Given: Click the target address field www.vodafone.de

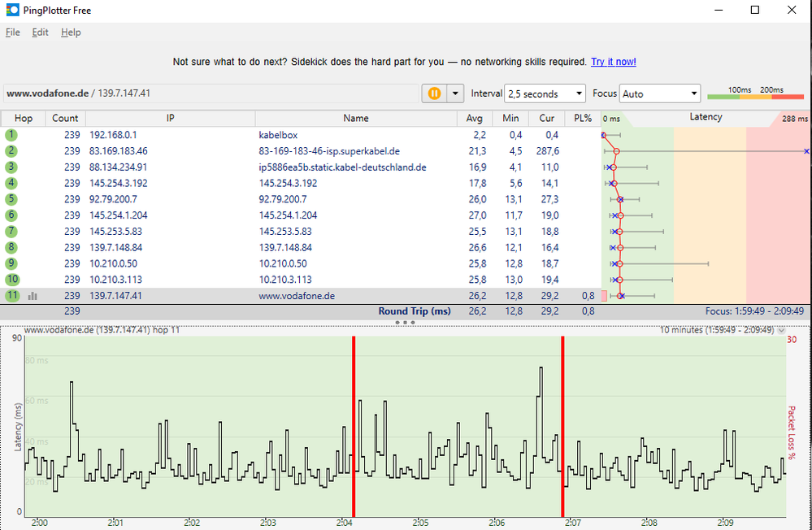Looking at the screenshot, I should 211,93.
